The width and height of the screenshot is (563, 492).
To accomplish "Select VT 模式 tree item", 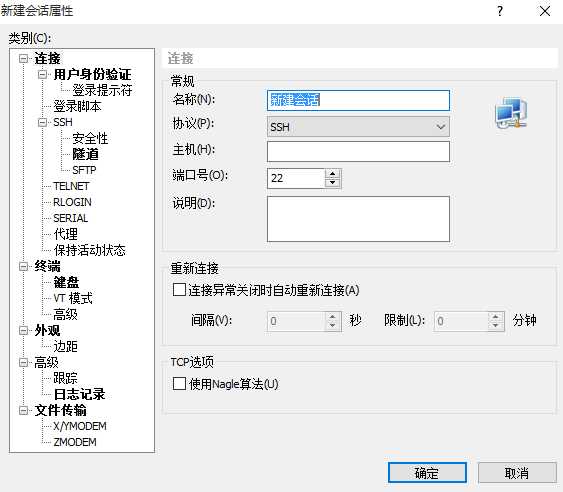I will click(73, 298).
